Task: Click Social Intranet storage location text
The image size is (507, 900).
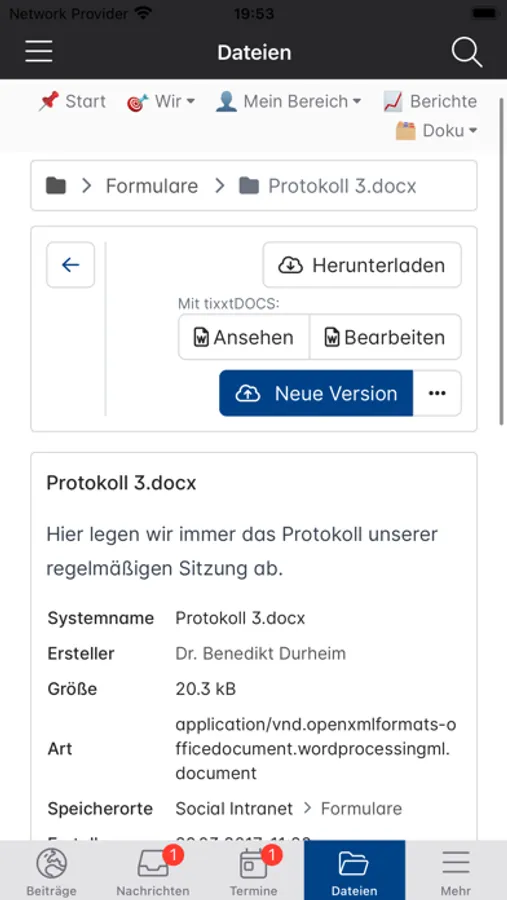Action: [234, 809]
